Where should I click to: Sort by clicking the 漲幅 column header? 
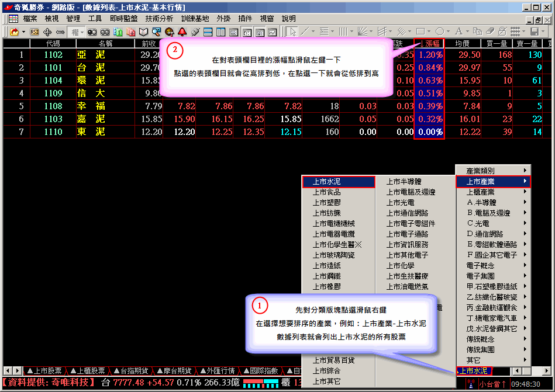point(429,44)
